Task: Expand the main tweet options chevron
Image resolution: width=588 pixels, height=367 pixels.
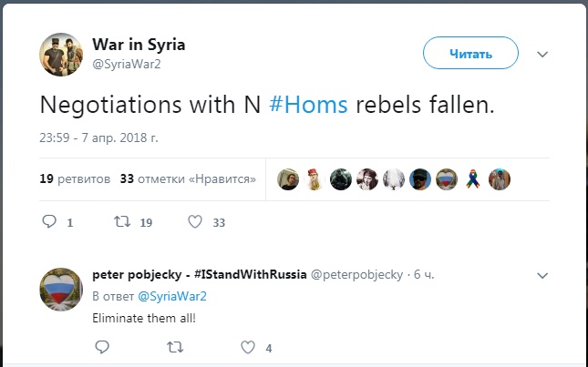Action: [542, 54]
